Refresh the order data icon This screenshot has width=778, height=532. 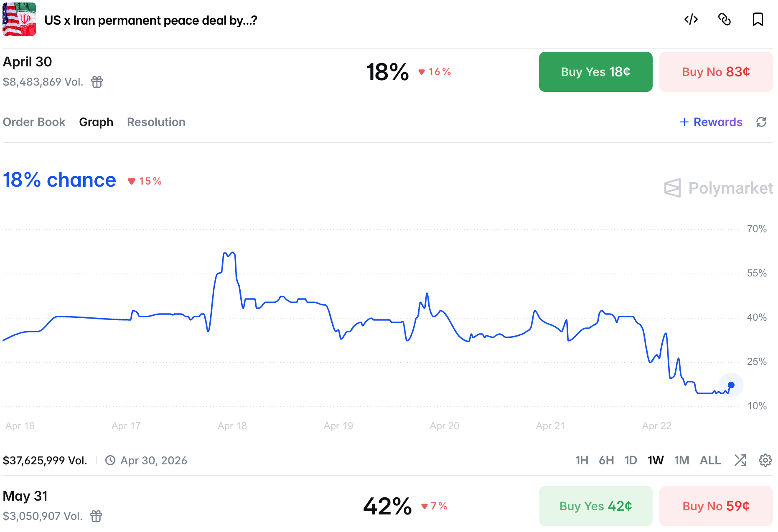tap(761, 122)
